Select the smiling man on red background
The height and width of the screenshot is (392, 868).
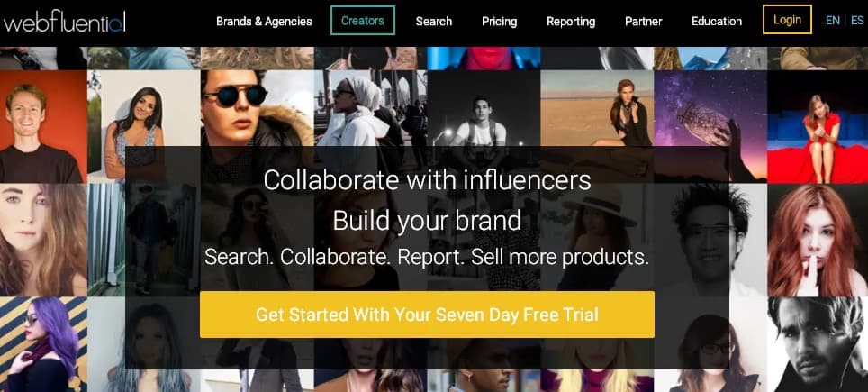(x=43, y=126)
